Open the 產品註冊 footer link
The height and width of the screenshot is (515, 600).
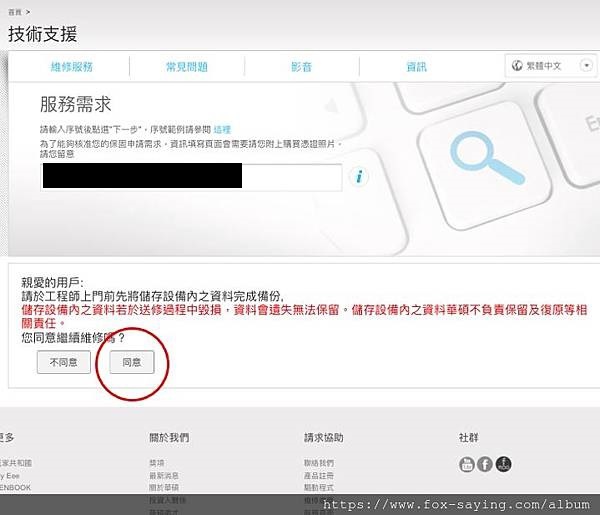pyautogui.click(x=319, y=476)
